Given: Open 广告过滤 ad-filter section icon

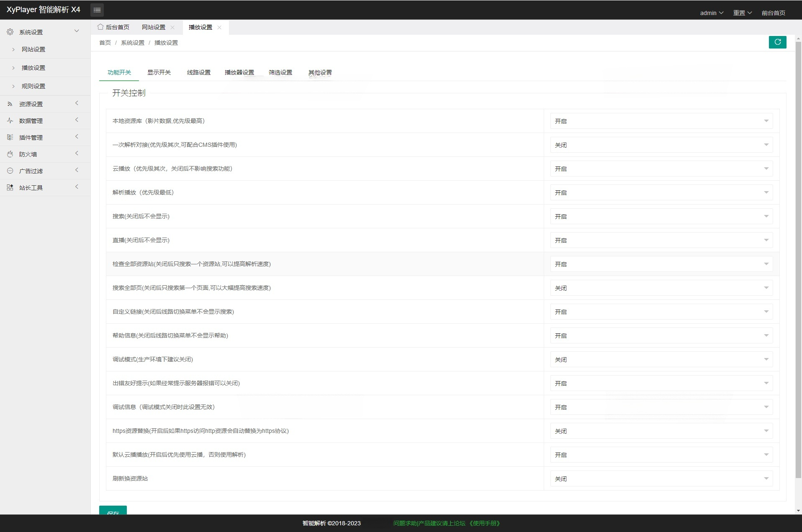Looking at the screenshot, I should pos(9,171).
